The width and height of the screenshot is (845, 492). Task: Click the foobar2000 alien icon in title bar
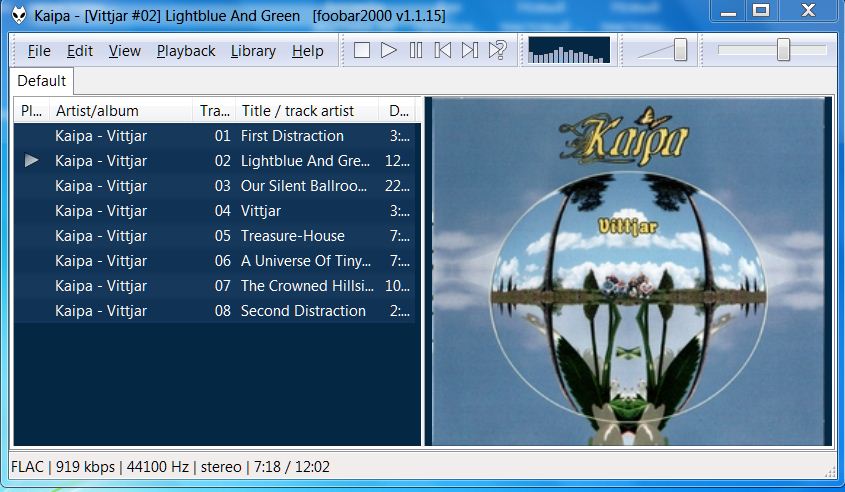(19, 15)
